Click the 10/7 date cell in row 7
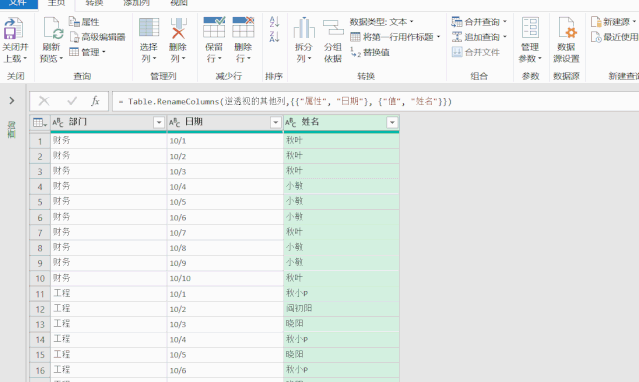 tap(225, 232)
